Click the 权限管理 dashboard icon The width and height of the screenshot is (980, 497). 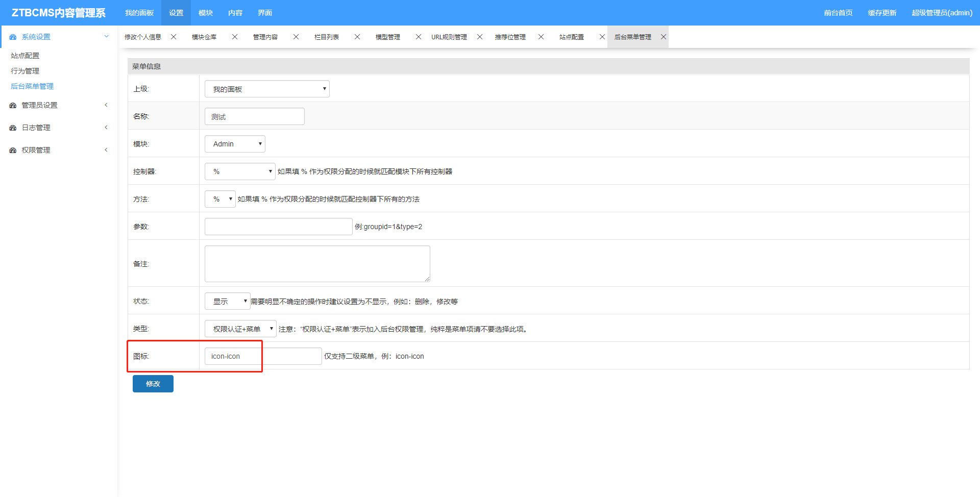pos(13,151)
